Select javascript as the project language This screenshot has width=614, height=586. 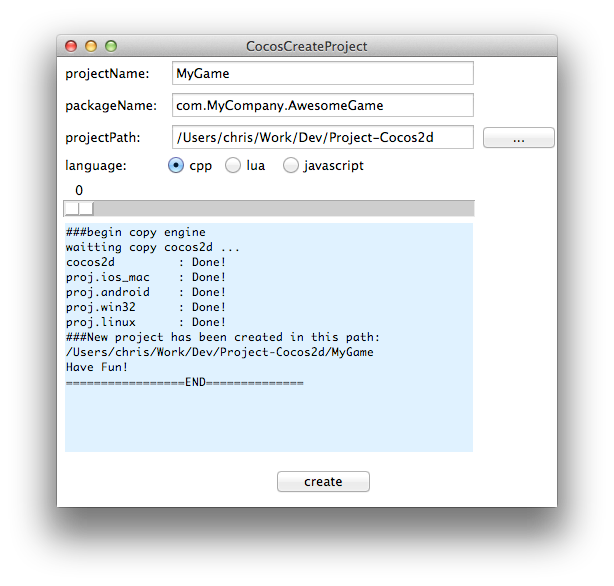291,165
